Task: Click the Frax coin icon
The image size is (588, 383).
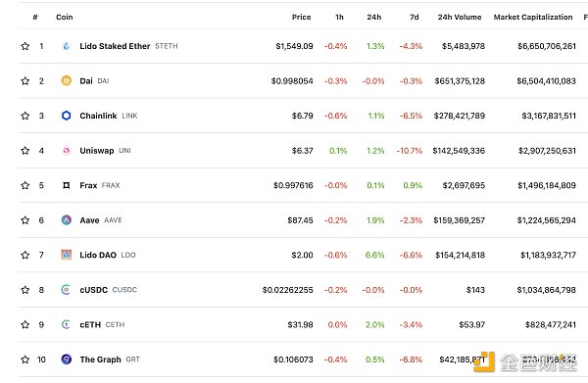Action: pos(66,185)
